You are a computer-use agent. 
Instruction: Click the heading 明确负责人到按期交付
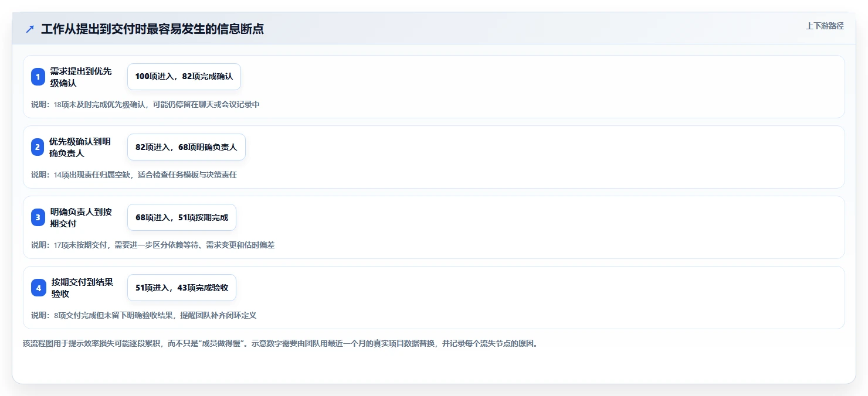click(x=81, y=217)
